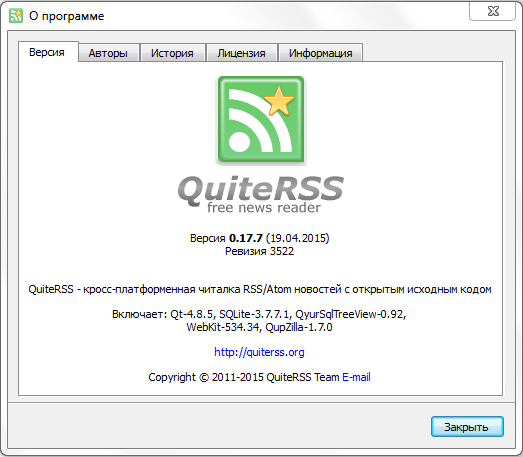Click the Включает: Qt-4.8.5 libraries line
The height and width of the screenshot is (457, 523).
(x=259, y=314)
